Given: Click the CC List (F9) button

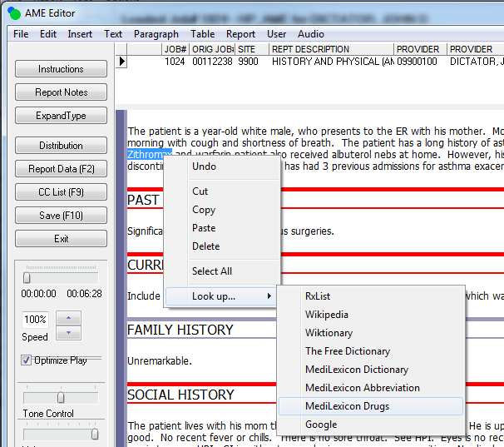Looking at the screenshot, I should pyautogui.click(x=61, y=192).
